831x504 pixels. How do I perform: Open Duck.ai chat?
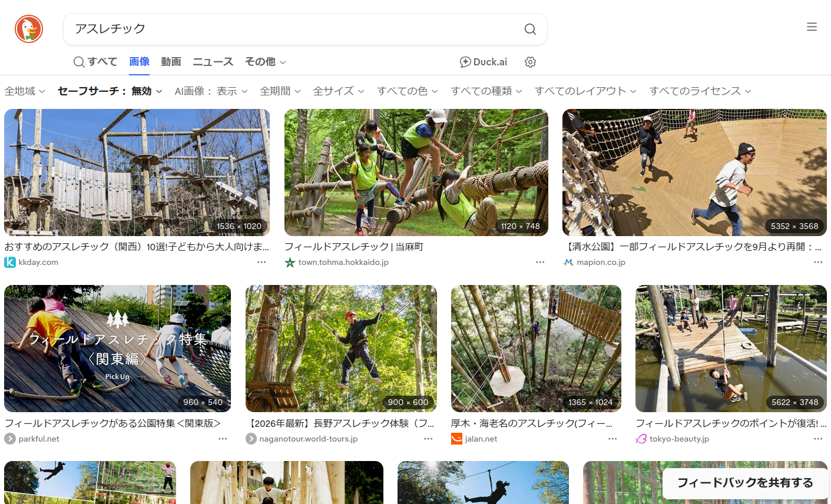coord(483,62)
